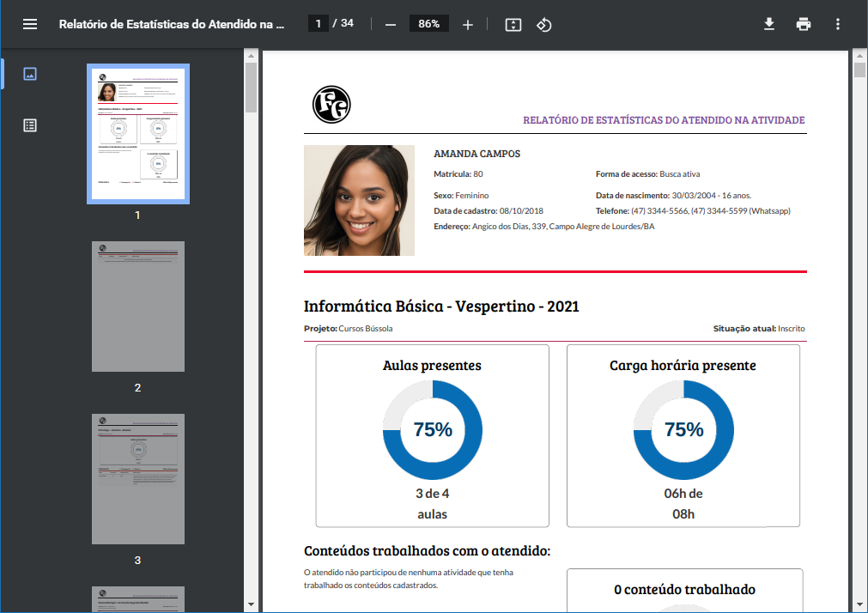Select the page 1 thumbnail
This screenshot has width=868, height=613.
point(138,133)
